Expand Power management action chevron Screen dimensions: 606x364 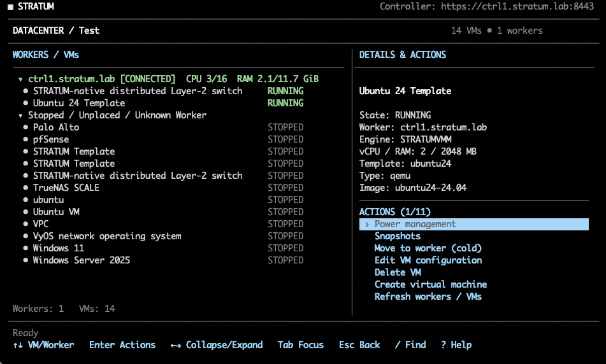[367, 224]
